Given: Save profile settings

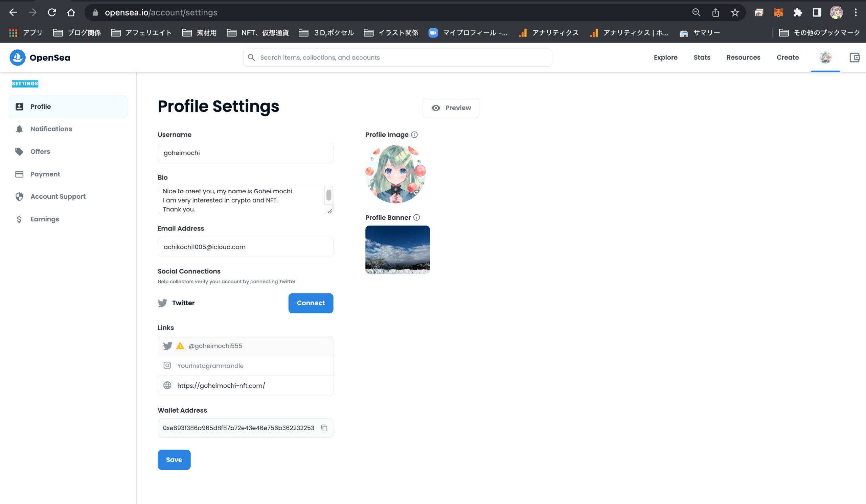Looking at the screenshot, I should tap(174, 460).
